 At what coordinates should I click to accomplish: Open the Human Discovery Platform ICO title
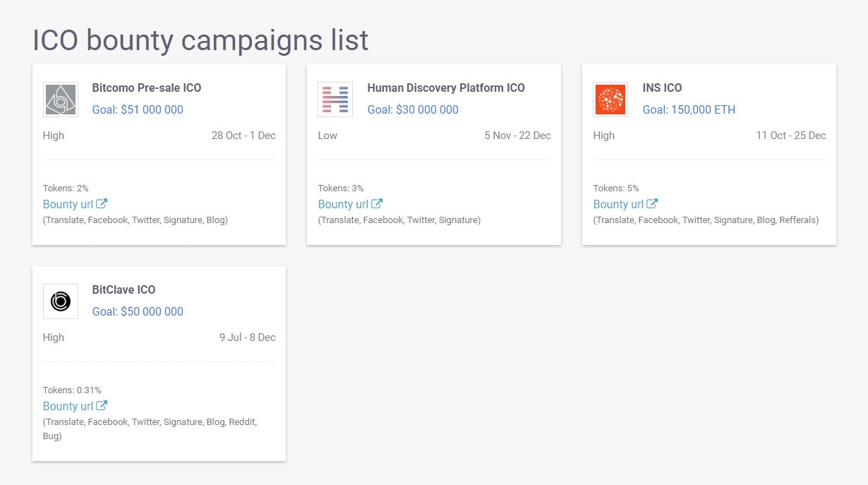[x=446, y=88]
